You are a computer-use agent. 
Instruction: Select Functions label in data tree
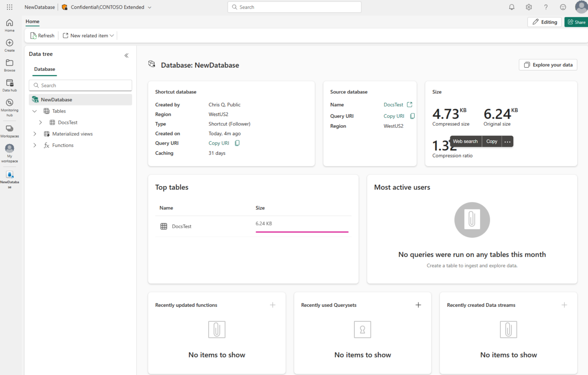coord(63,145)
